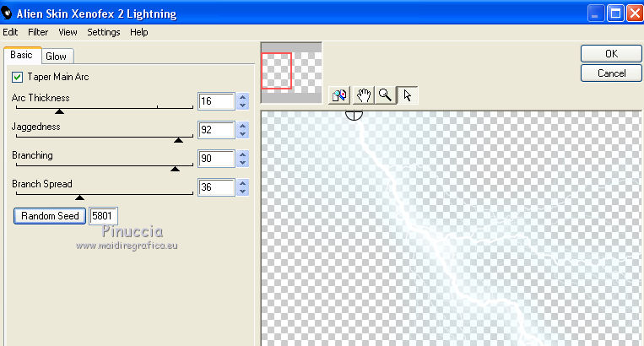The height and width of the screenshot is (346, 644).
Task: Open the Filter menu
Action: click(x=38, y=32)
